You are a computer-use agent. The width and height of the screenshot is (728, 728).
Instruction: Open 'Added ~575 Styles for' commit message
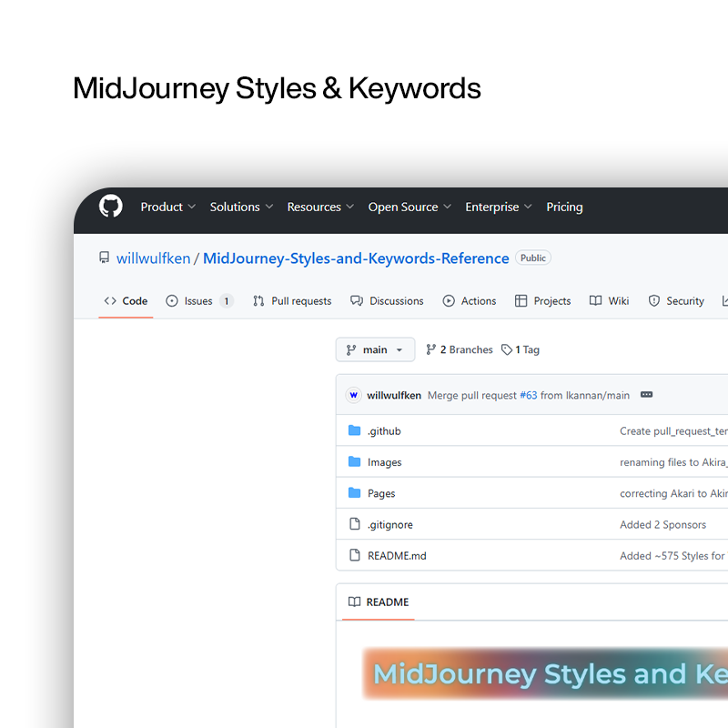tap(673, 556)
